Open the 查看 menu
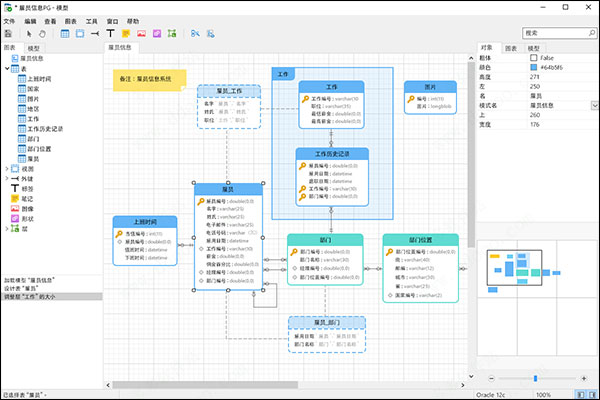 50,21
